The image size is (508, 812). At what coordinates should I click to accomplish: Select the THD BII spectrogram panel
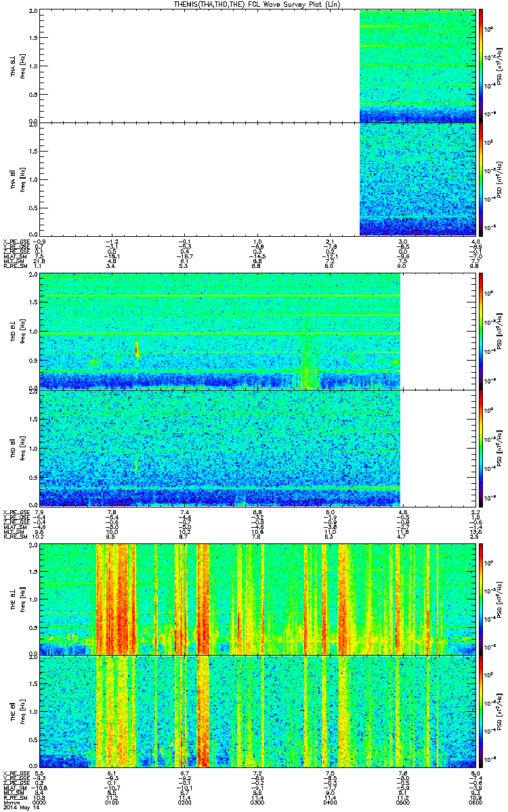257,447
